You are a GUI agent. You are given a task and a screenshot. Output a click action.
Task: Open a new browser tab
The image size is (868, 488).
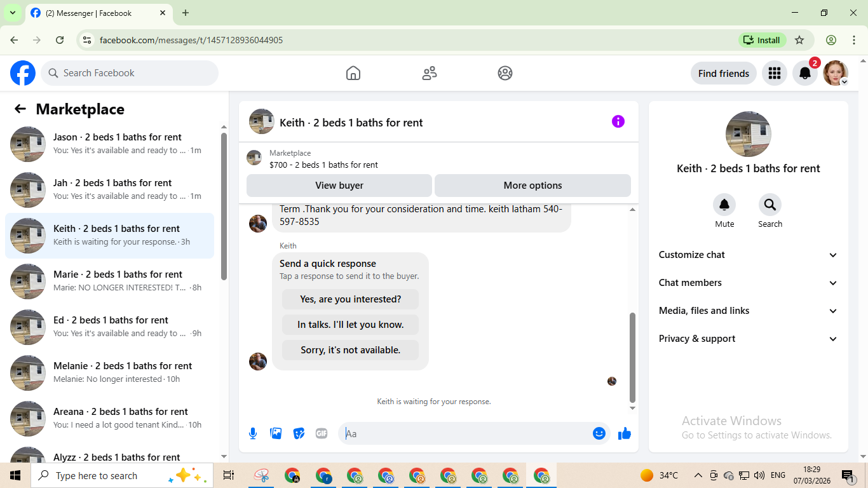186,13
